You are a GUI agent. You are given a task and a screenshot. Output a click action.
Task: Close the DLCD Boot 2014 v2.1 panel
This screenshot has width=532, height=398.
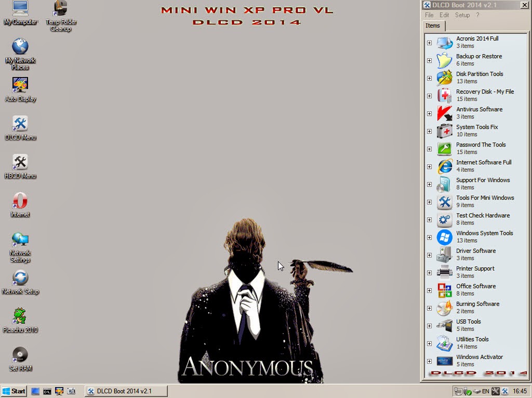[x=524, y=5]
